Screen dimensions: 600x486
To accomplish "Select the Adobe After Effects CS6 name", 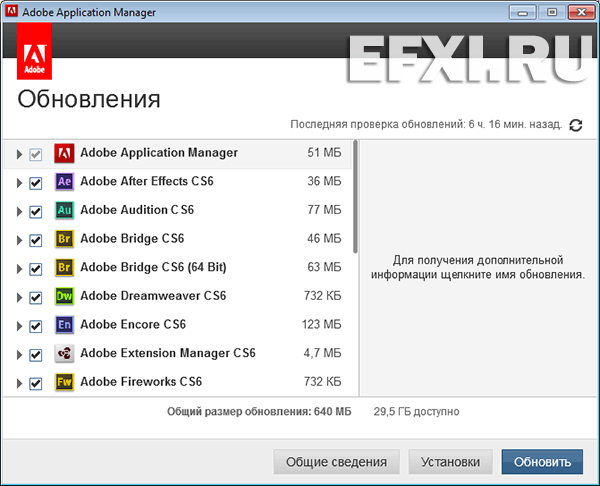I will click(147, 181).
